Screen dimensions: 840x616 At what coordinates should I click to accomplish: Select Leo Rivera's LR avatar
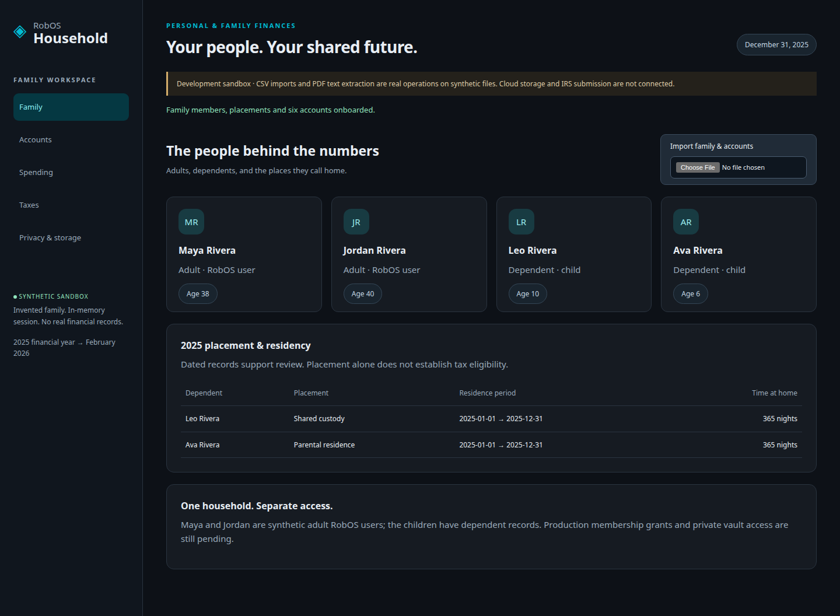tap(521, 222)
